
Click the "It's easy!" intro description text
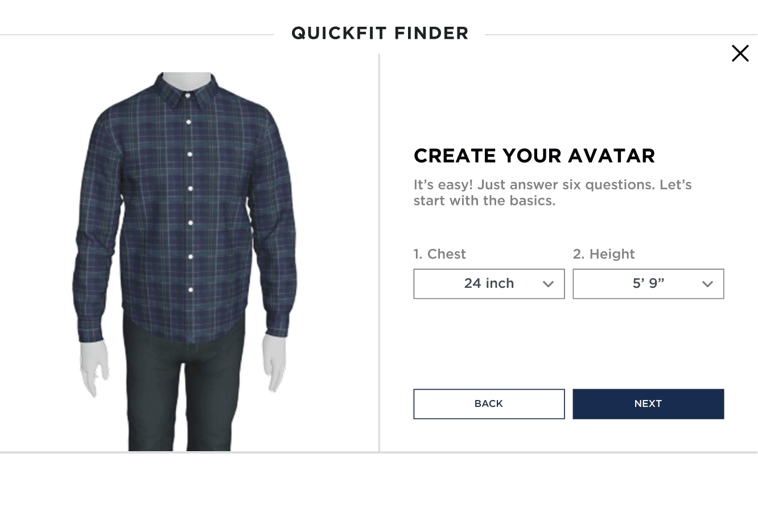[553, 192]
